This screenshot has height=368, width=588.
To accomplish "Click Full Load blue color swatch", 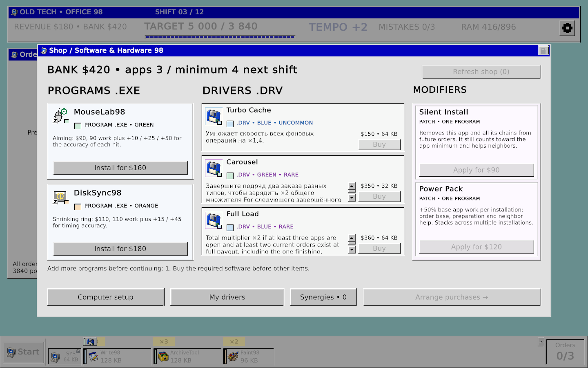I will click(230, 227).
